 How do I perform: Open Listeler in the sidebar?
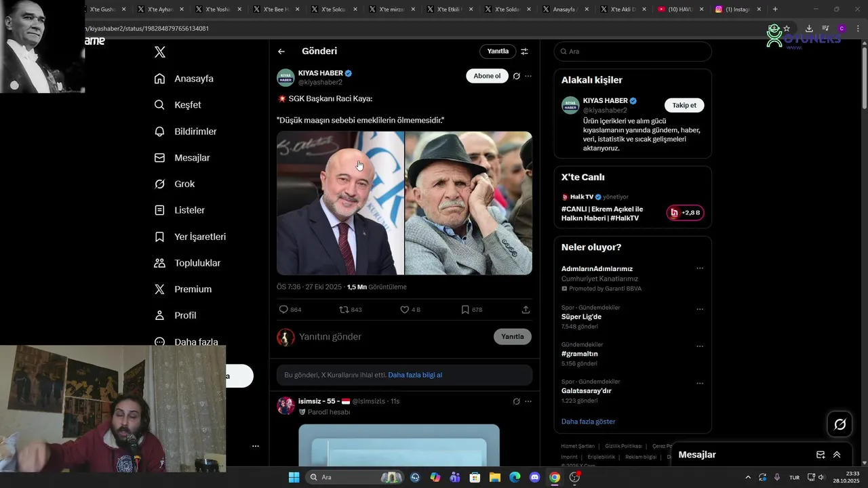point(179,210)
